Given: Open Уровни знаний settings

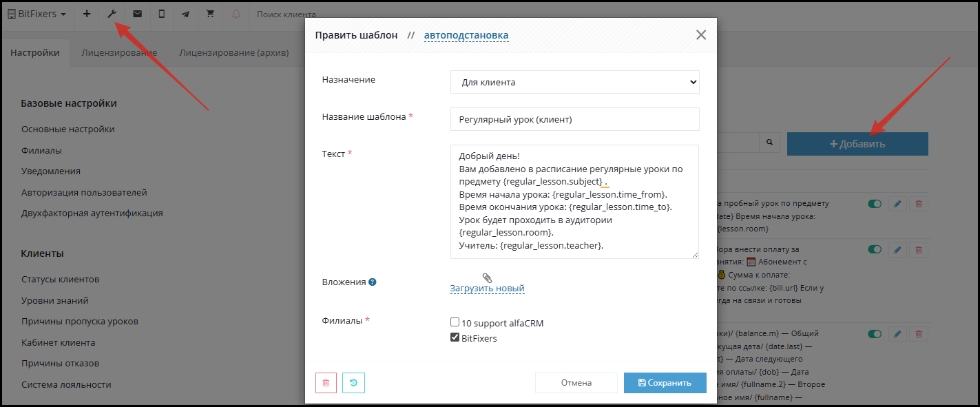Looking at the screenshot, I should click(55, 301).
